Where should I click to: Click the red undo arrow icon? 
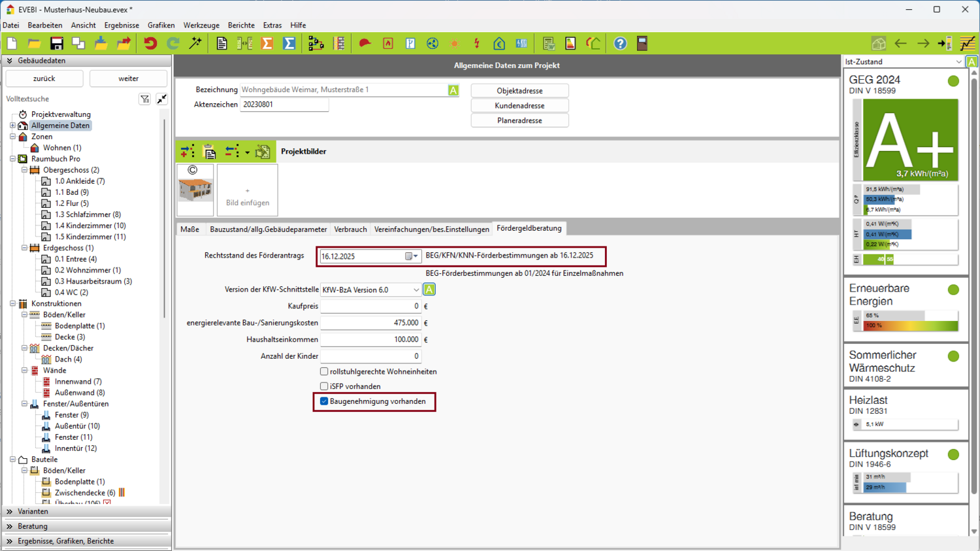point(150,44)
